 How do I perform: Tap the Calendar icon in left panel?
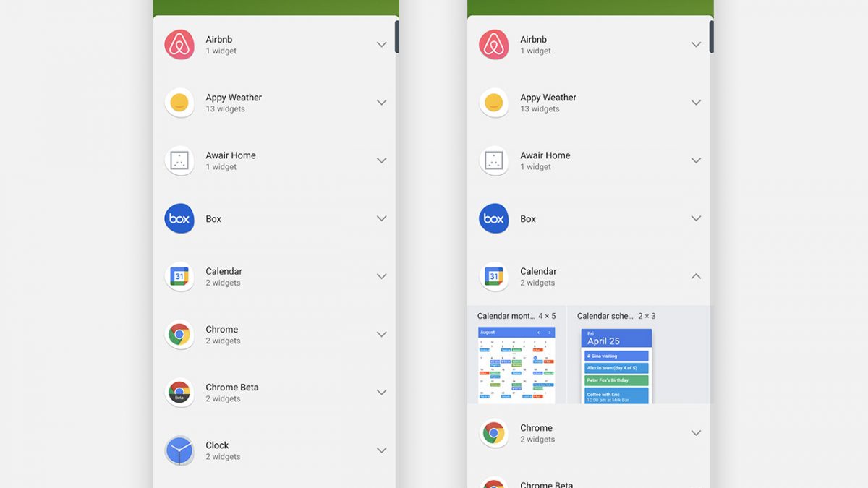(179, 276)
